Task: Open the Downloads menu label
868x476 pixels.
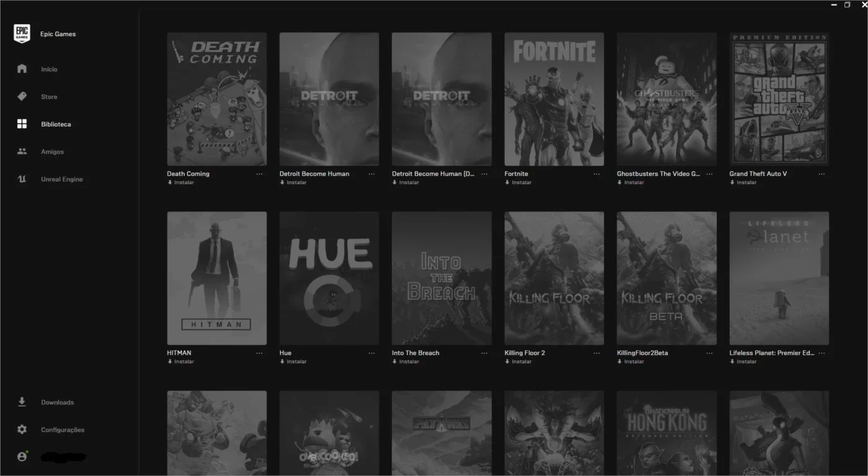Action: 57,402
